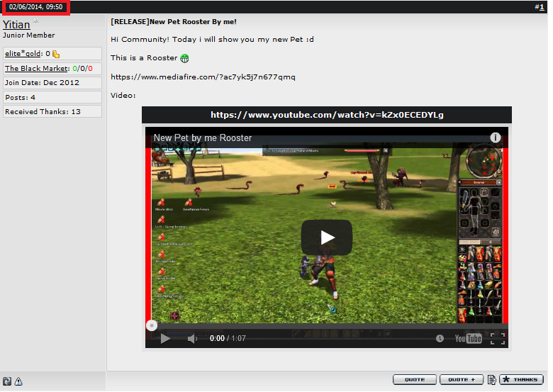Open video on YouTube via logo
This screenshot has width=553, height=392.
click(x=468, y=338)
